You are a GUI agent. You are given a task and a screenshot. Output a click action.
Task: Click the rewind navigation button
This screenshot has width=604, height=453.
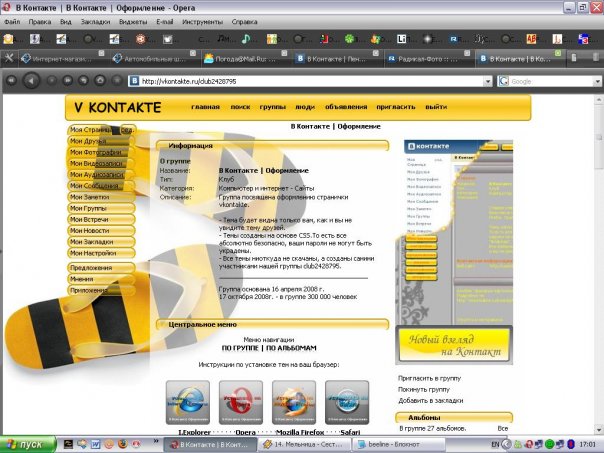tap(12, 81)
